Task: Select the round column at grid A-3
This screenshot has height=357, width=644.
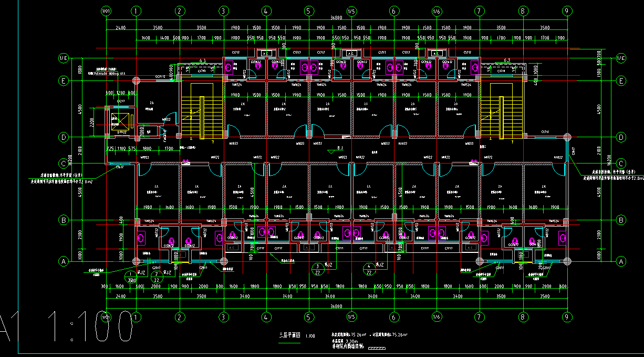Action: pyautogui.click(x=223, y=261)
